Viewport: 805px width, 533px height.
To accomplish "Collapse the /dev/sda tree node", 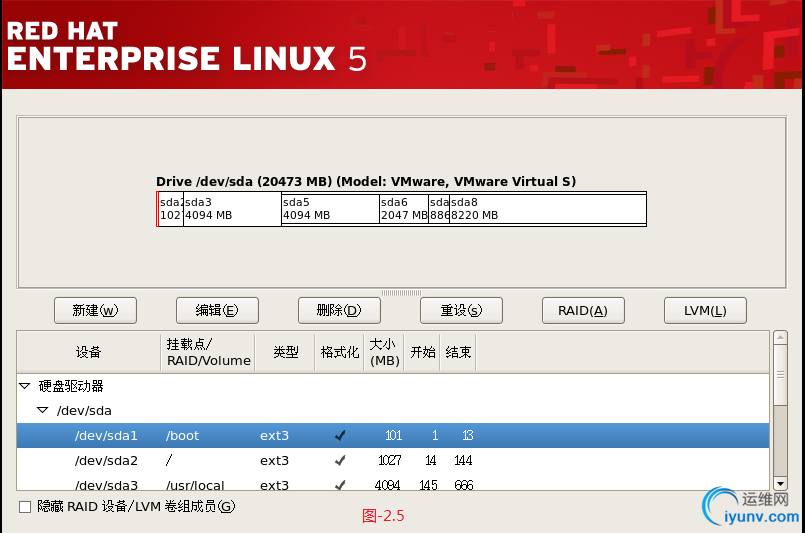I will (x=43, y=410).
